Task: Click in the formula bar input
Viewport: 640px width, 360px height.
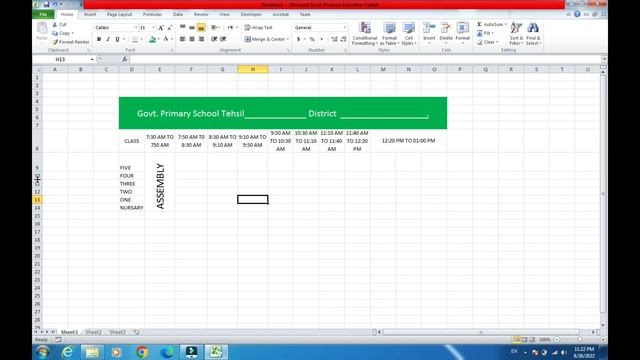Action: click(x=365, y=60)
